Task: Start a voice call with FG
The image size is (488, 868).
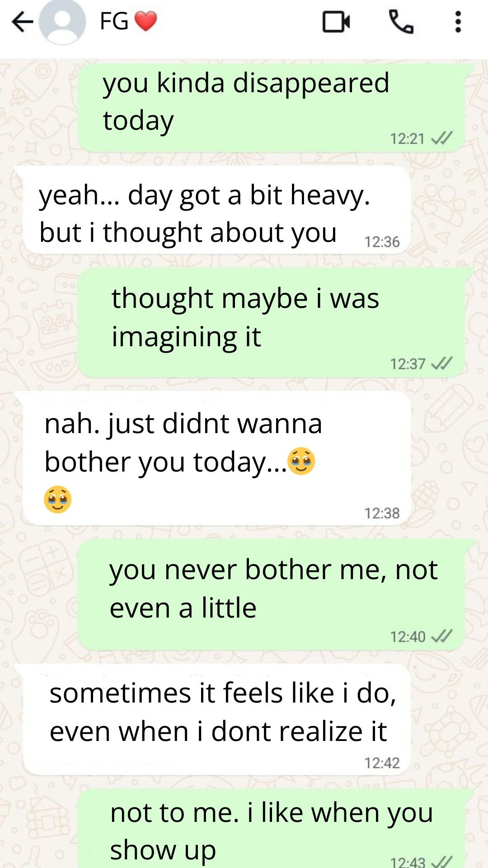Action: point(401,22)
